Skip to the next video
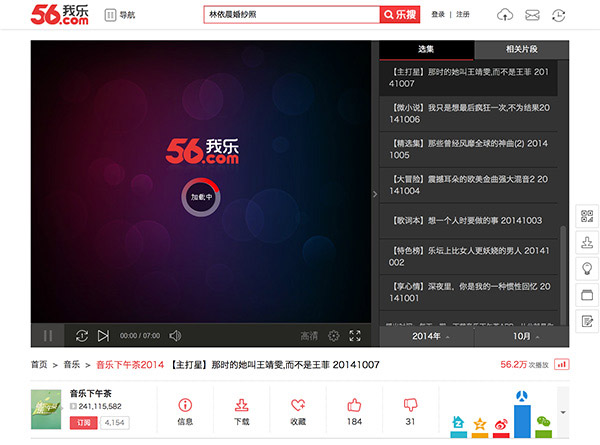Screen dimensions: 600x445 tap(103, 336)
